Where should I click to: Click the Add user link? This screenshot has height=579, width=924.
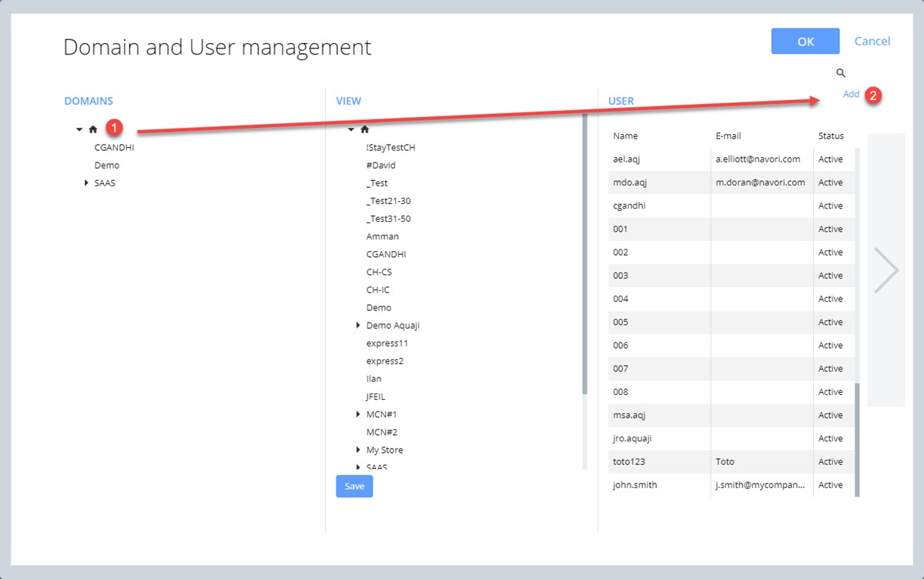tap(851, 94)
